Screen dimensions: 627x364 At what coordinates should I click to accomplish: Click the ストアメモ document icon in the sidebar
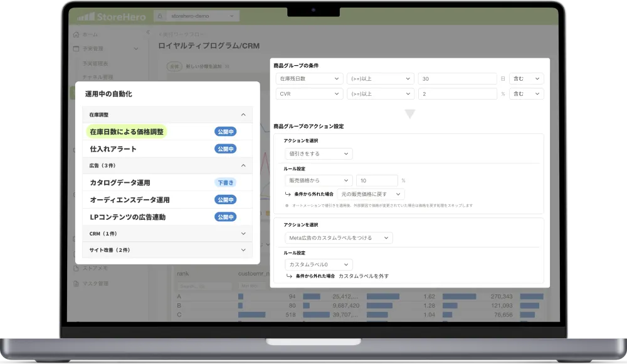pyautogui.click(x=76, y=268)
